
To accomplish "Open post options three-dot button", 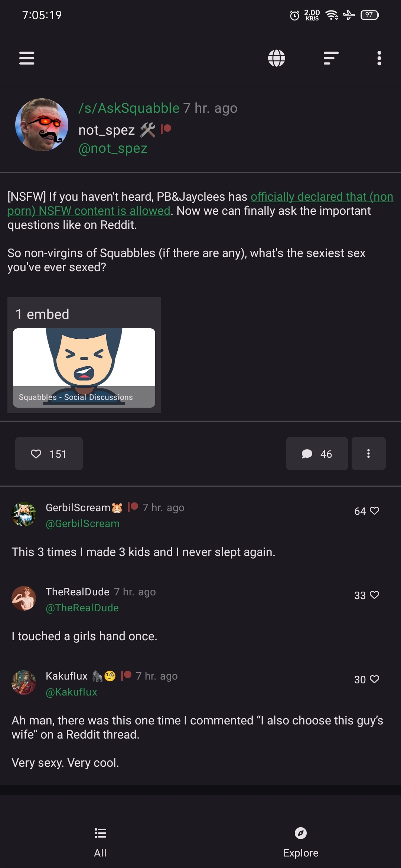I will [x=368, y=454].
